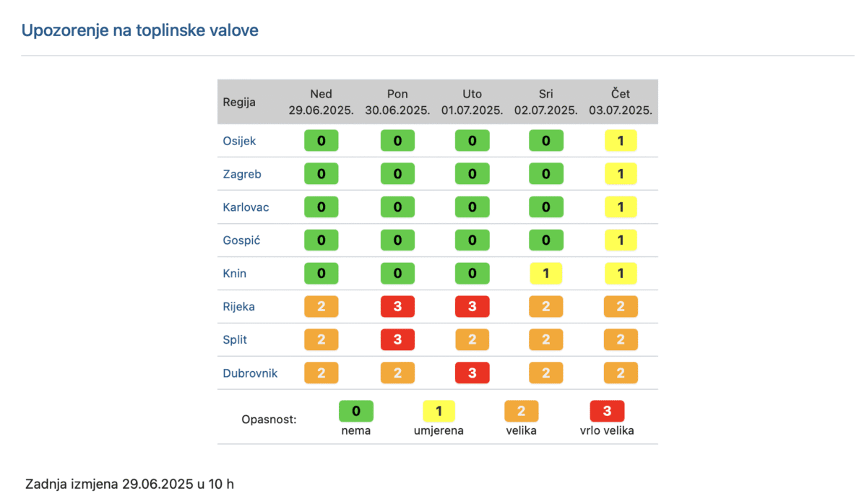
Task: Click Split's red badge for Monday 30.06.
Action: (x=397, y=340)
